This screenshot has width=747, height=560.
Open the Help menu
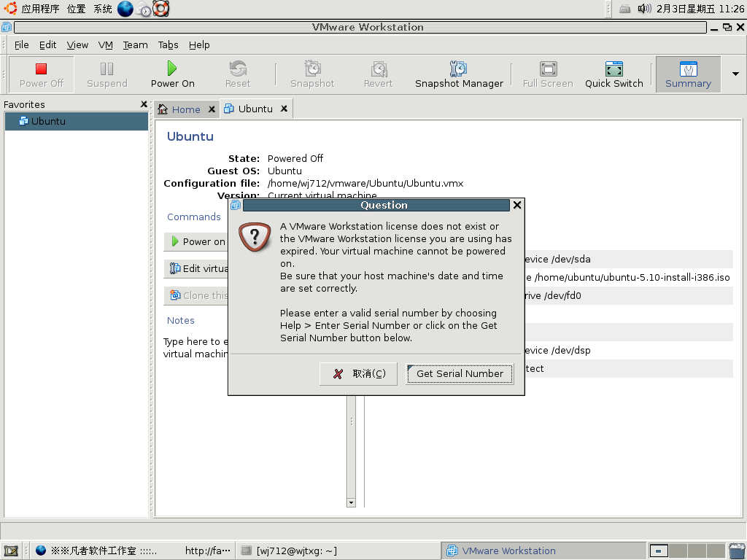[199, 44]
